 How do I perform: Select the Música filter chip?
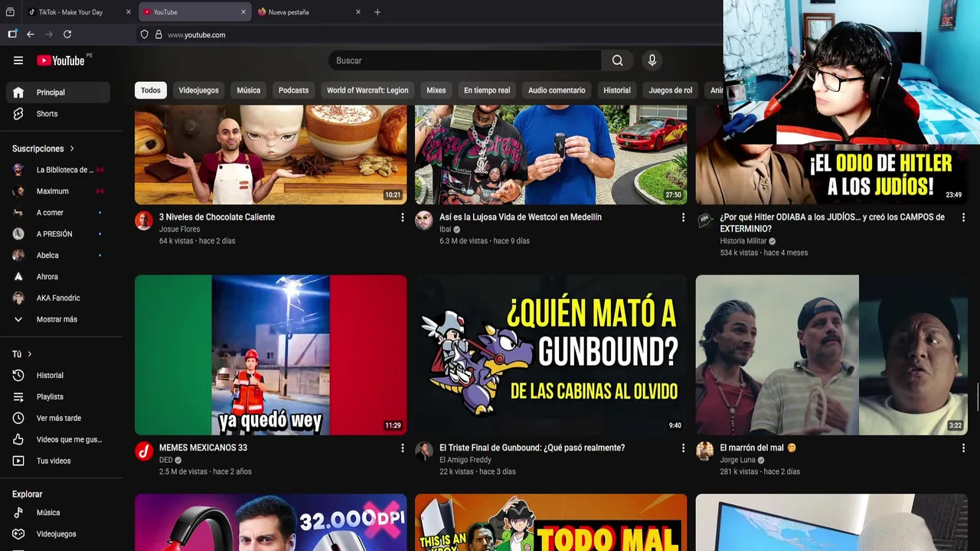click(x=248, y=90)
